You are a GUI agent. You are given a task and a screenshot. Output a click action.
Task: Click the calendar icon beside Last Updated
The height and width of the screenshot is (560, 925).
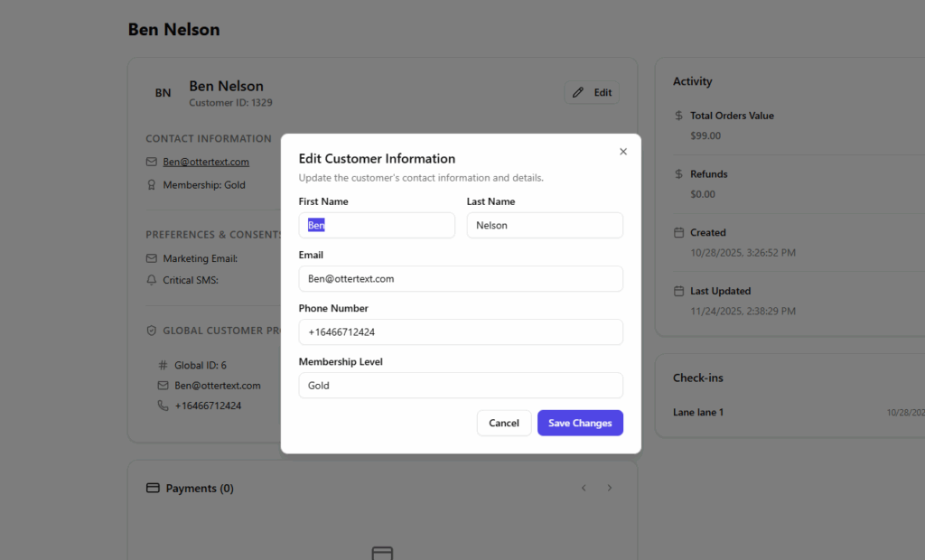(x=679, y=291)
